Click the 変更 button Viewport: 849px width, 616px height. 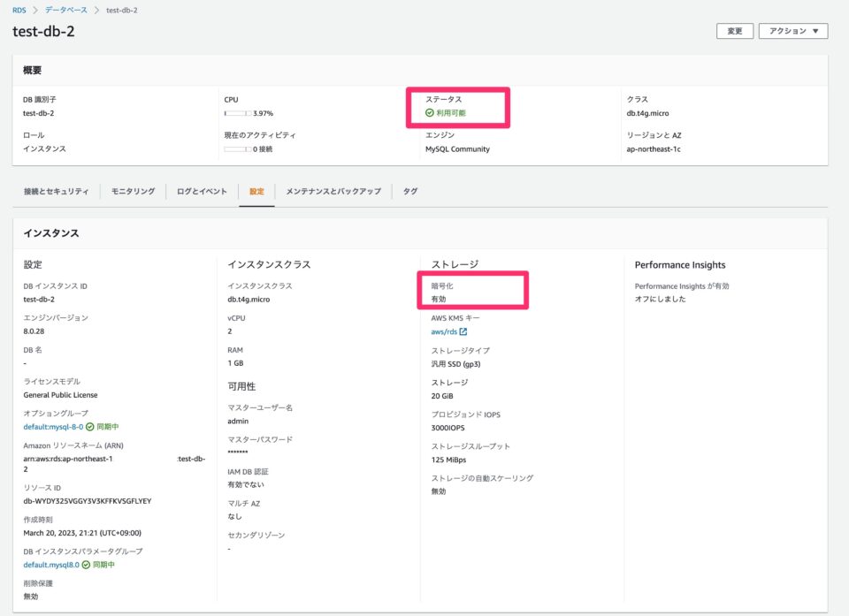point(734,31)
